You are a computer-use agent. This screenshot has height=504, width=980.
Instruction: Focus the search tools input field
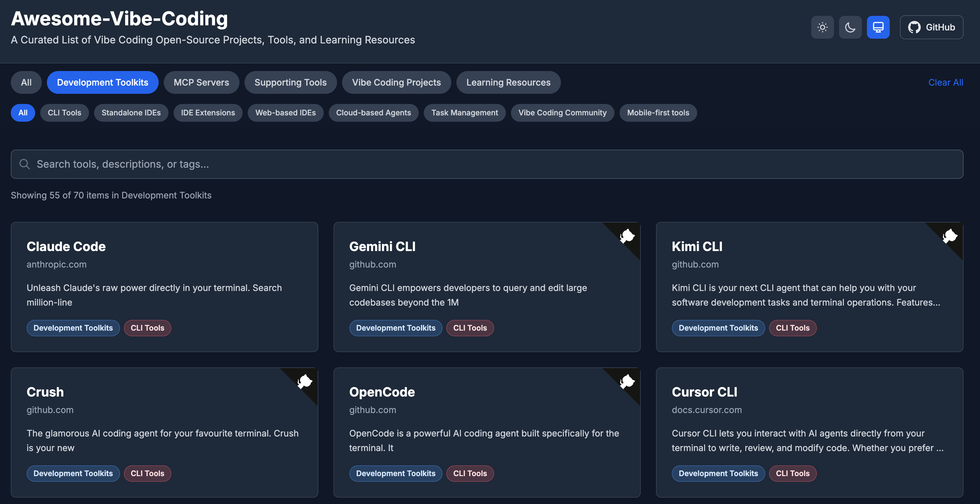[x=487, y=164]
